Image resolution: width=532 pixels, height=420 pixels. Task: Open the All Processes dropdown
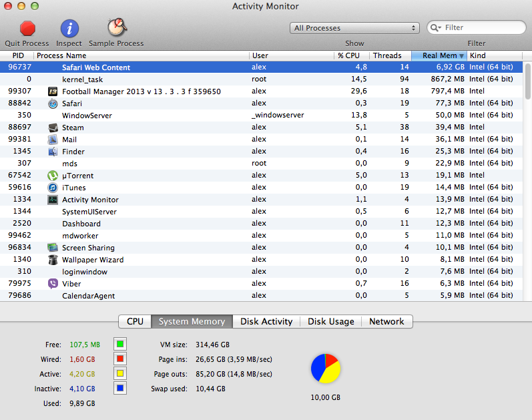[354, 28]
